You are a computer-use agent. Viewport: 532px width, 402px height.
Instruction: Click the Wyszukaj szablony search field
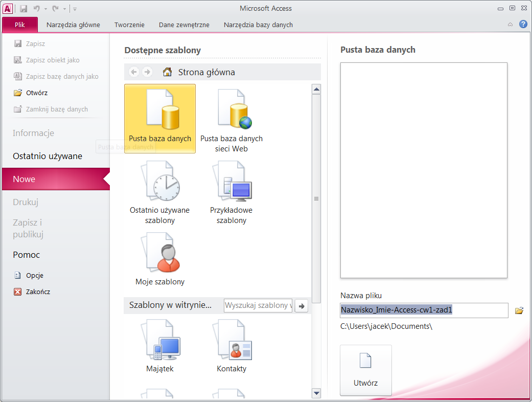coord(258,305)
